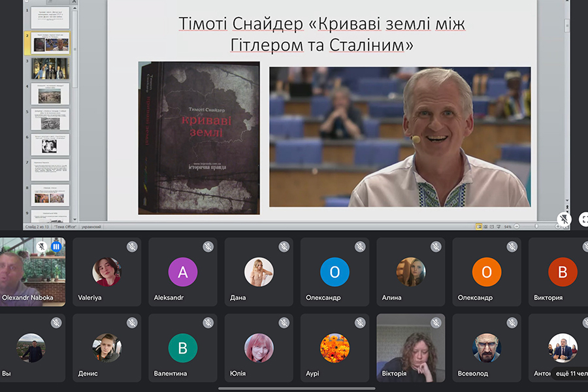Click the slide panel scroll down arrow
This screenshot has height=392, width=588.
tap(74, 219)
